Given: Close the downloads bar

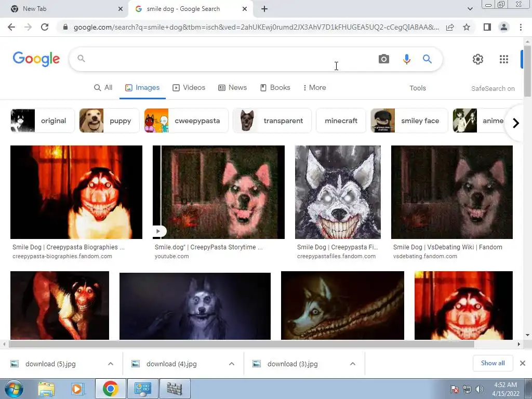Looking at the screenshot, I should tap(523, 363).
